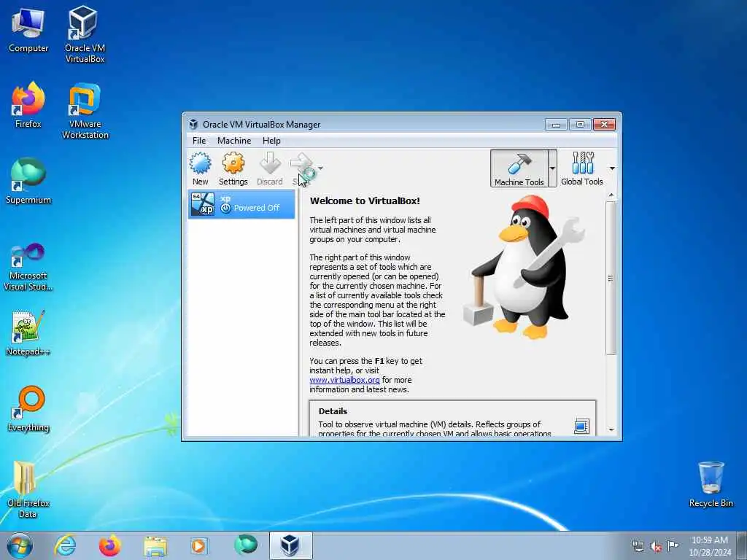Launch Internet Explorer from the taskbar

pyautogui.click(x=65, y=545)
